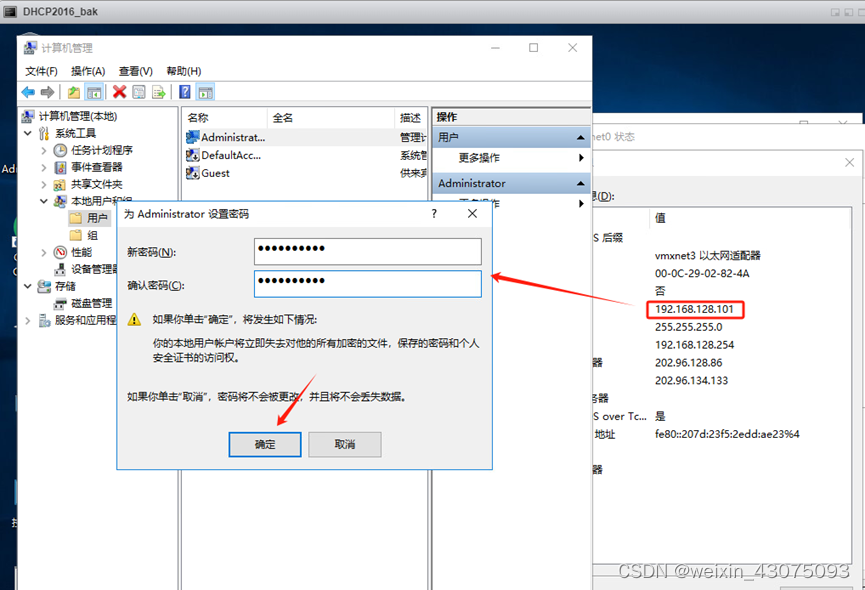This screenshot has width=865, height=590.
Task: Collapse the 系统工具 tree node
Action: pyautogui.click(x=28, y=133)
